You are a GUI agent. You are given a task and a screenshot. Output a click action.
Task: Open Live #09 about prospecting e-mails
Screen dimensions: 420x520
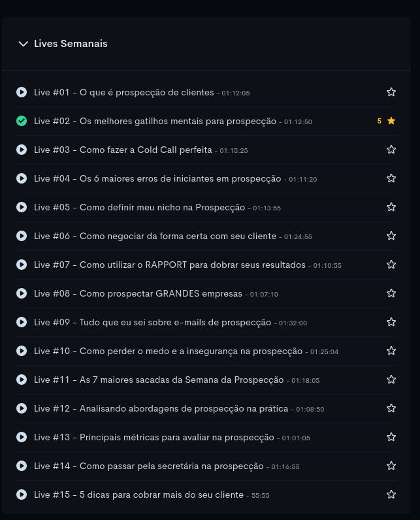[x=152, y=322]
